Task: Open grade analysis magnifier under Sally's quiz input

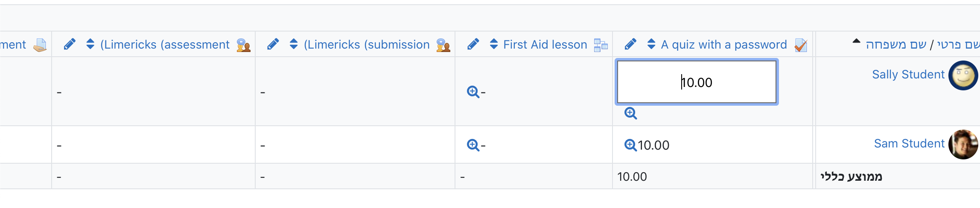Action: point(630,113)
